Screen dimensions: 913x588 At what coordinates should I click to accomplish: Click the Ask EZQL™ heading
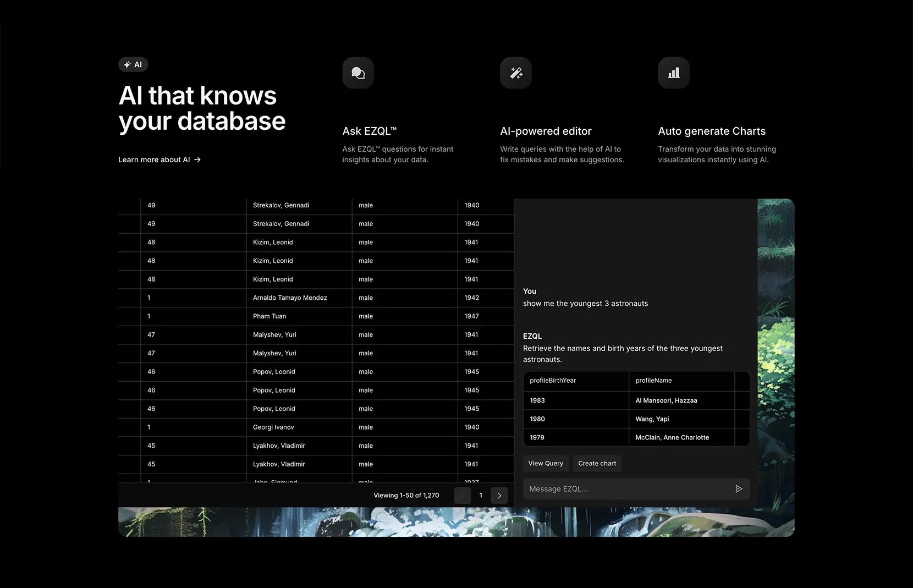point(369,131)
